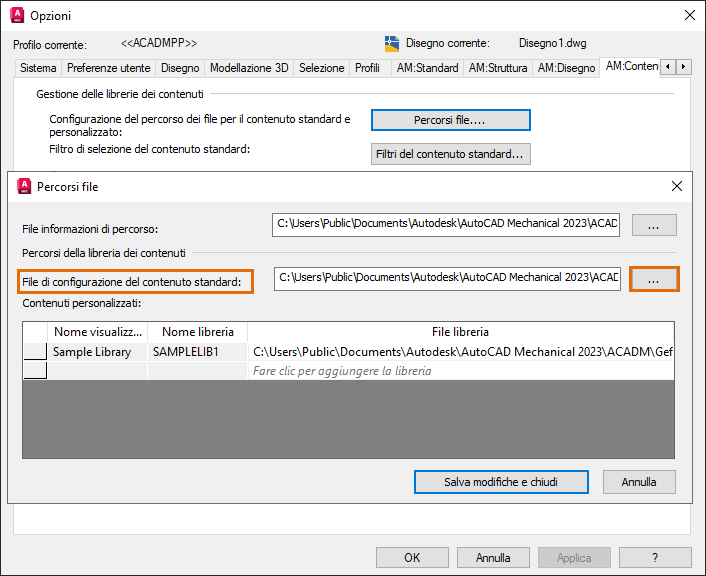Open Filtri del contenuto standard... button
The height and width of the screenshot is (576, 706).
tap(451, 154)
